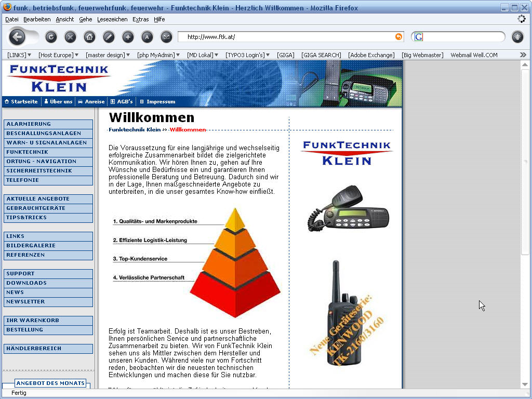Open the [GIGA SEARCH] bookmark
Screen dimensions: 532x399
321,55
